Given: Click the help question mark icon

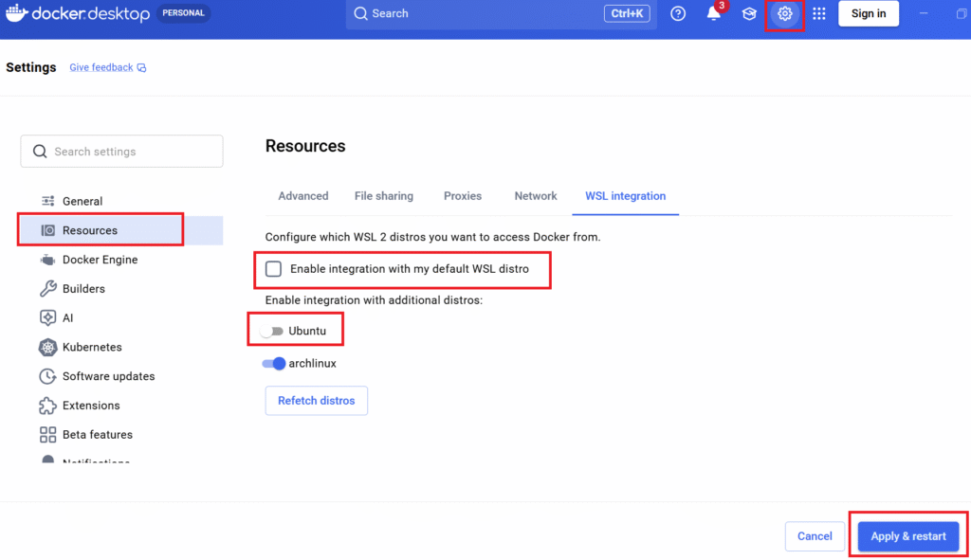Looking at the screenshot, I should click(x=677, y=14).
